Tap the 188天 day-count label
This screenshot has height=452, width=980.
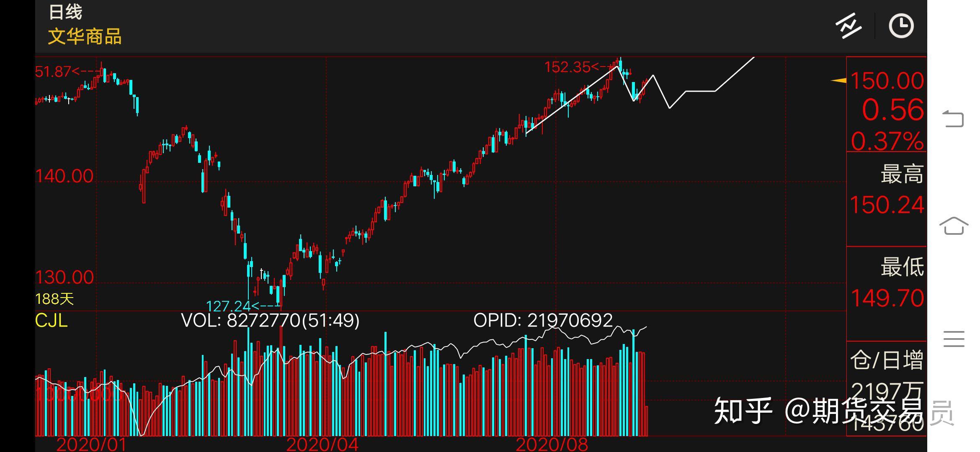(x=54, y=299)
